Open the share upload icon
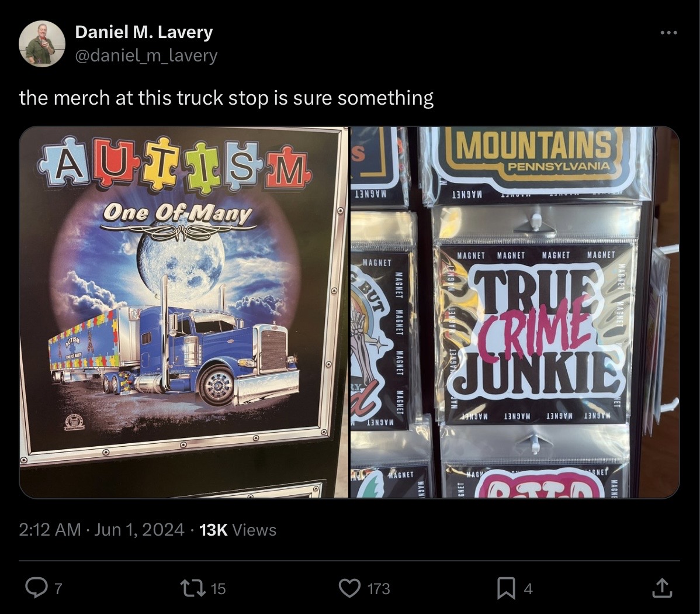700x614 pixels. pyautogui.click(x=662, y=588)
